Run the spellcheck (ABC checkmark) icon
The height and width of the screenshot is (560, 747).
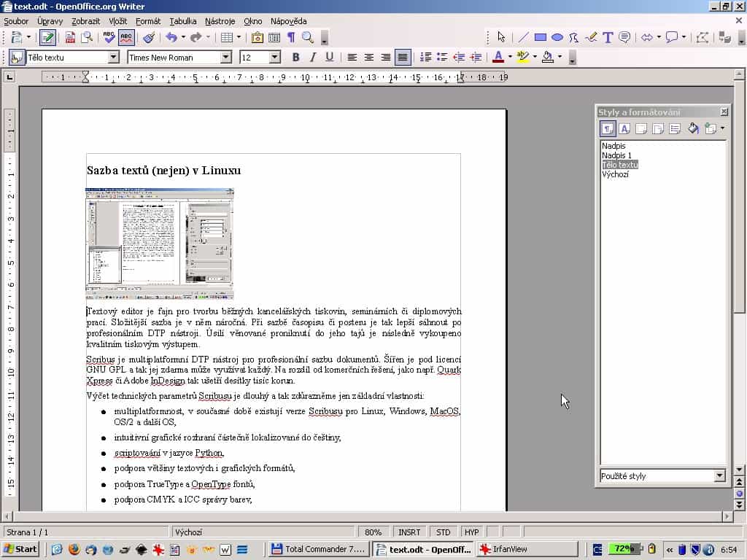point(109,38)
